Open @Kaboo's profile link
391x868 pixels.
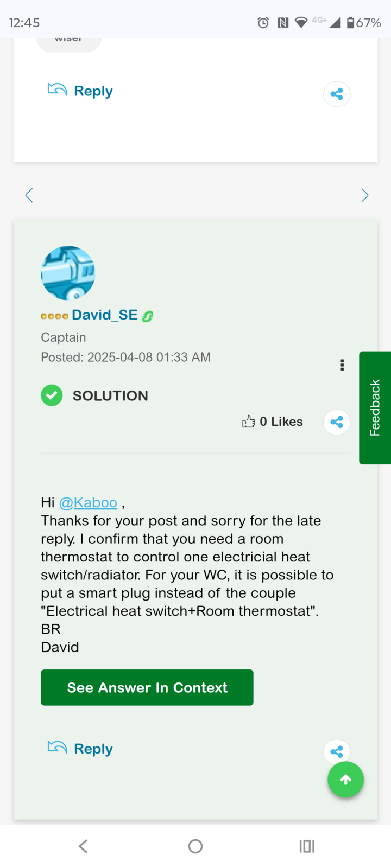point(89,502)
